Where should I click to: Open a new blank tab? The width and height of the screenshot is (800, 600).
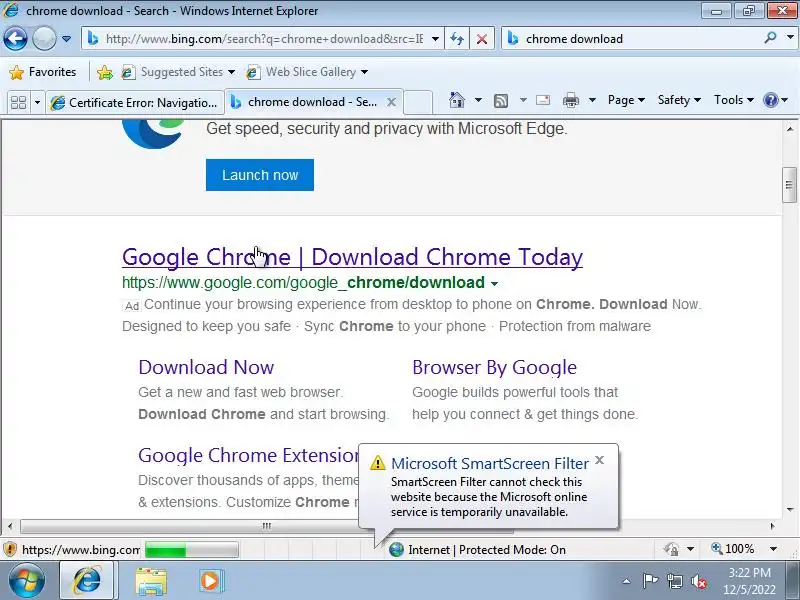(x=418, y=103)
